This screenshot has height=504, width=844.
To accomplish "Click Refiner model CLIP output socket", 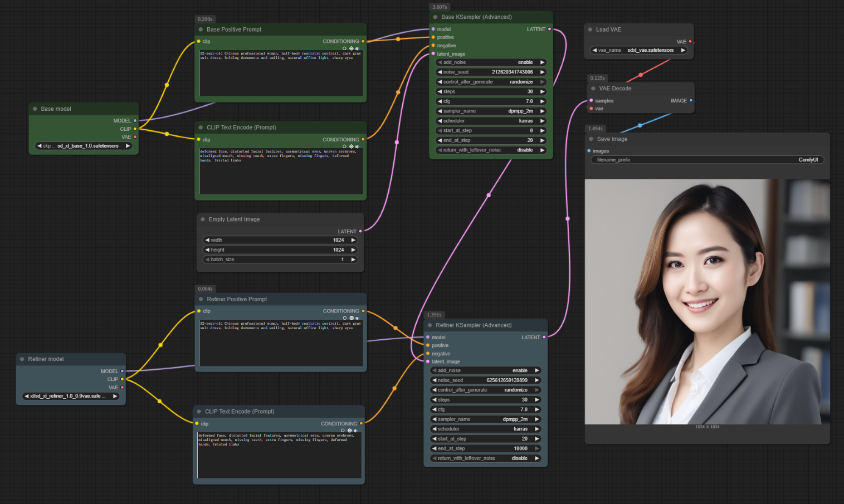I will pyautogui.click(x=122, y=379).
